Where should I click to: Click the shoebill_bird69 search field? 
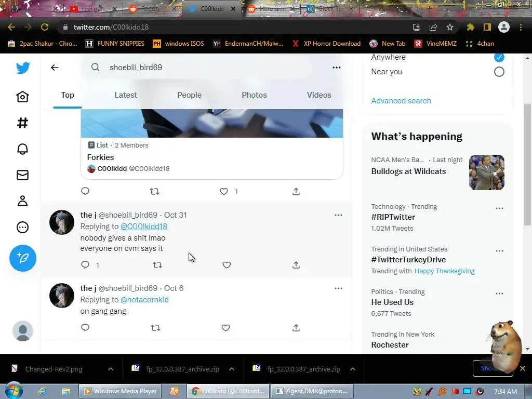197,68
